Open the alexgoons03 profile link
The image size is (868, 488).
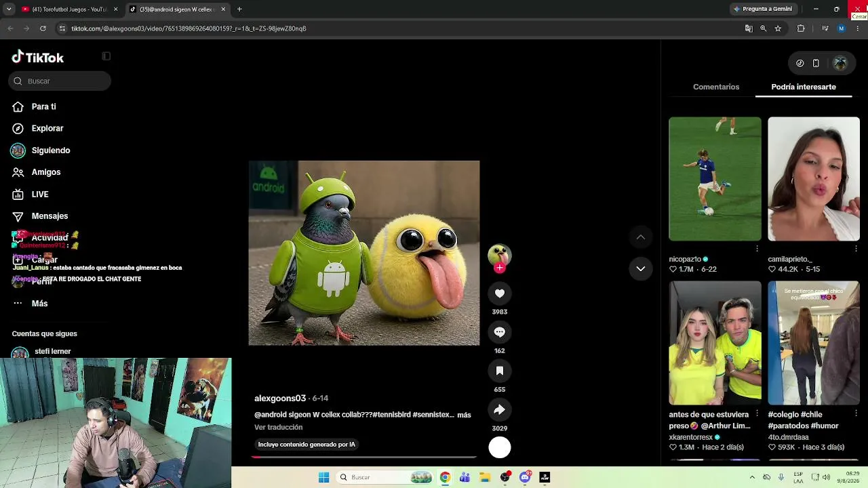tap(280, 399)
